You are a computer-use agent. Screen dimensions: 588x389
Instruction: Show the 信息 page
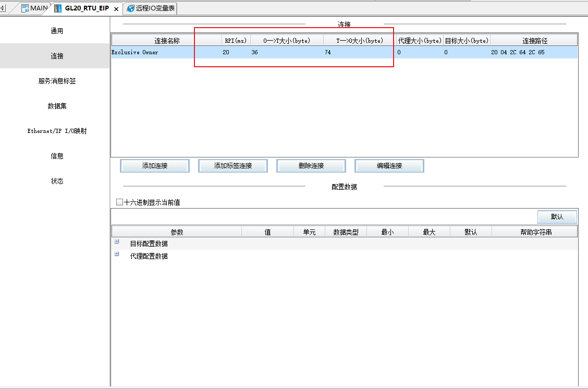[x=57, y=156]
